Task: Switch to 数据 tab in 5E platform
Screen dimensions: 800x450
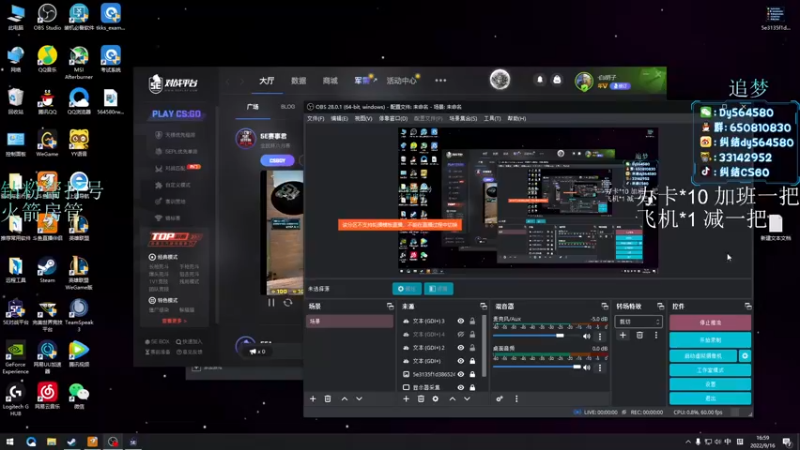Action: [x=298, y=81]
